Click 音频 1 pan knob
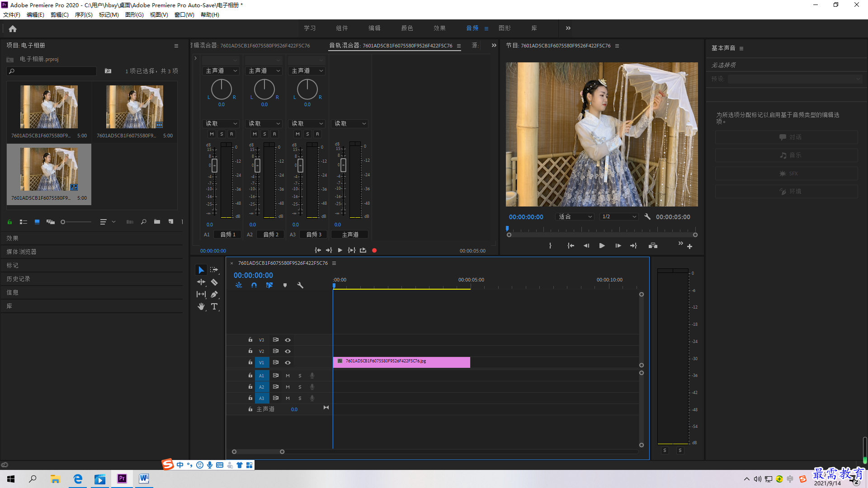 tap(221, 89)
